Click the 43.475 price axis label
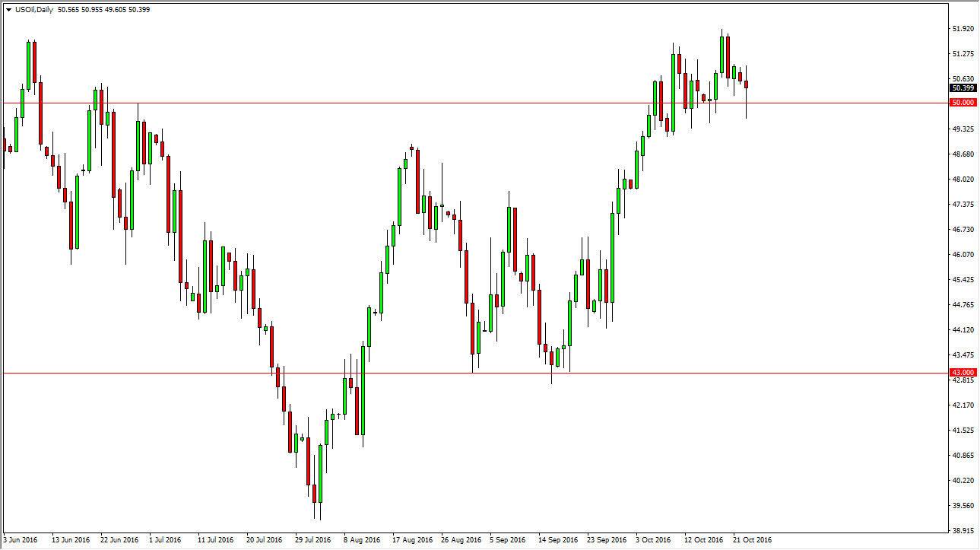The image size is (980, 550). click(962, 355)
